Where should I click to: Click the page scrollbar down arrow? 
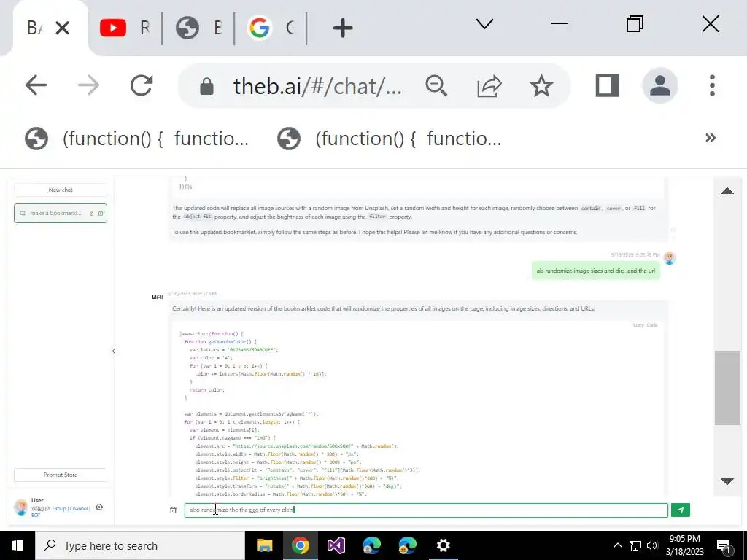tap(727, 481)
